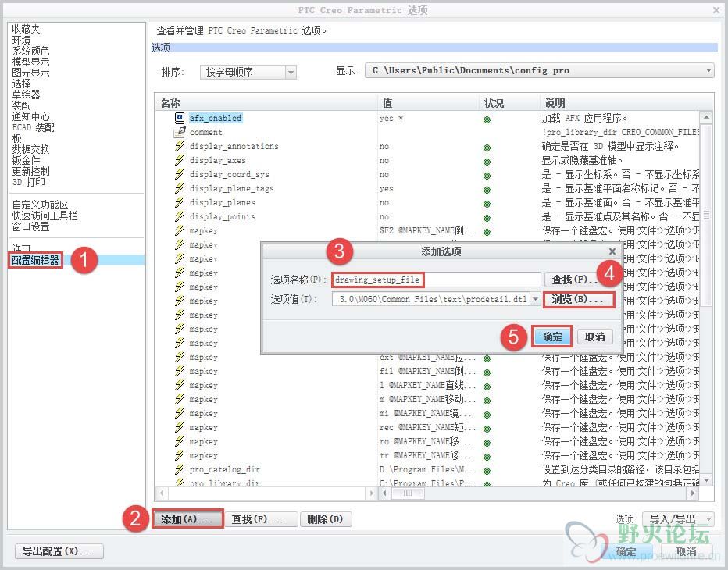728x570 pixels.
Task: Close the 添加选项 dialog
Action: (612, 251)
